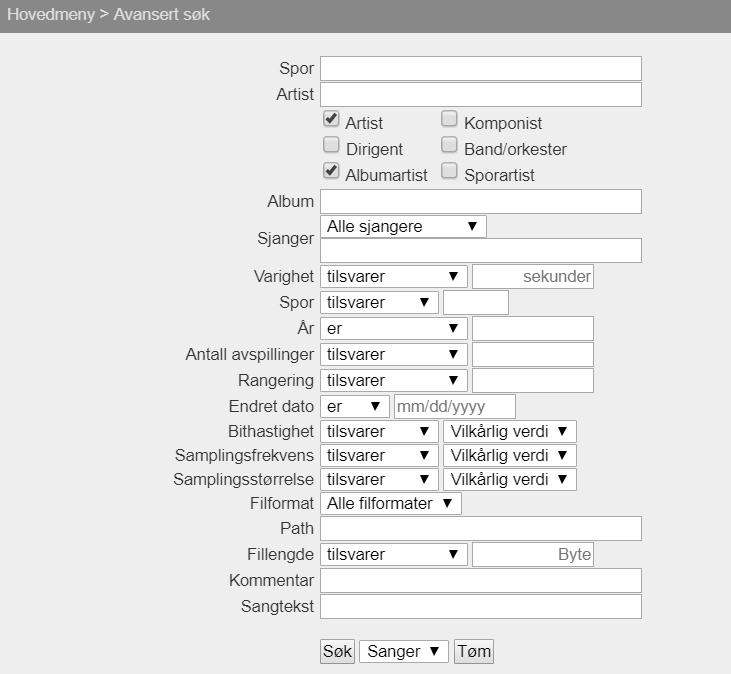Focus the Endret dato date field
Image resolution: width=731 pixels, height=674 pixels.
(x=455, y=406)
